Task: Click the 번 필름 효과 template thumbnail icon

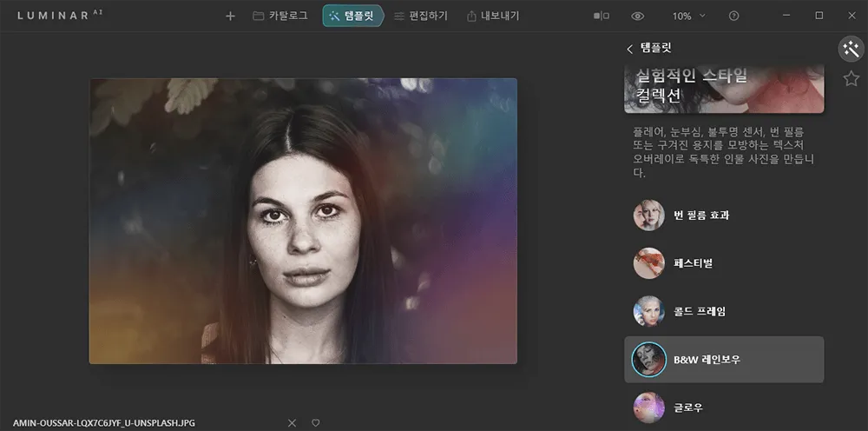Action: pos(648,215)
